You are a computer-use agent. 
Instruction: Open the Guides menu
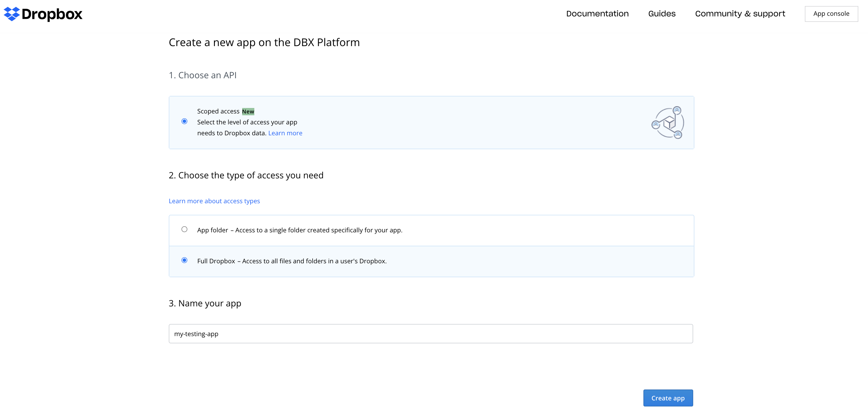click(661, 14)
